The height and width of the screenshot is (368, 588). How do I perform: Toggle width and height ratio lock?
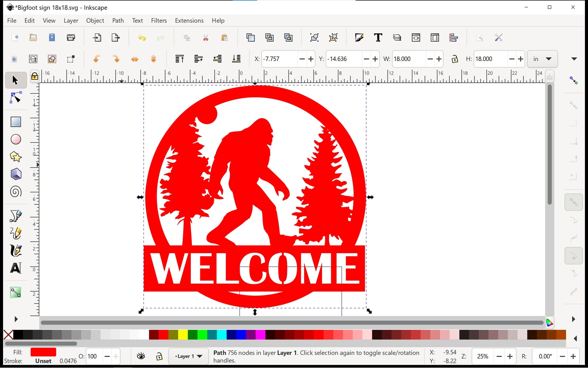point(454,59)
